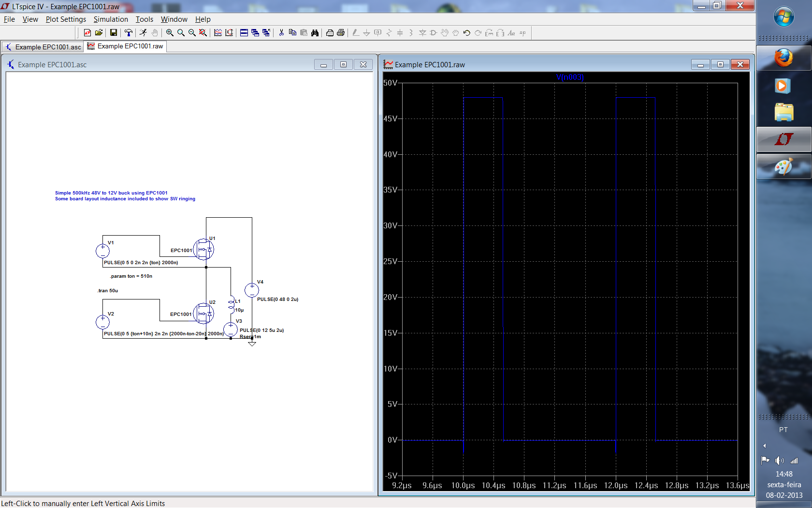Click the Run simulation running-man icon
Screen dimensions: 812x508
143,32
